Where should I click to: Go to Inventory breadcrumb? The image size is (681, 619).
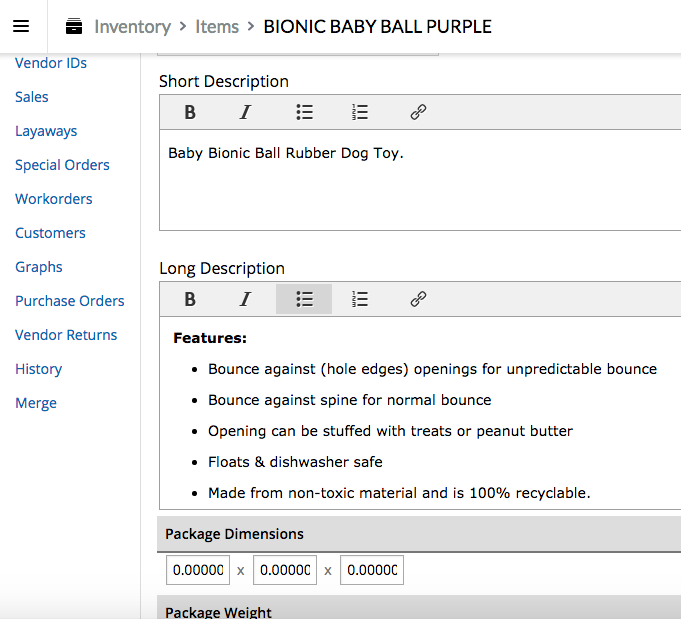pos(132,27)
